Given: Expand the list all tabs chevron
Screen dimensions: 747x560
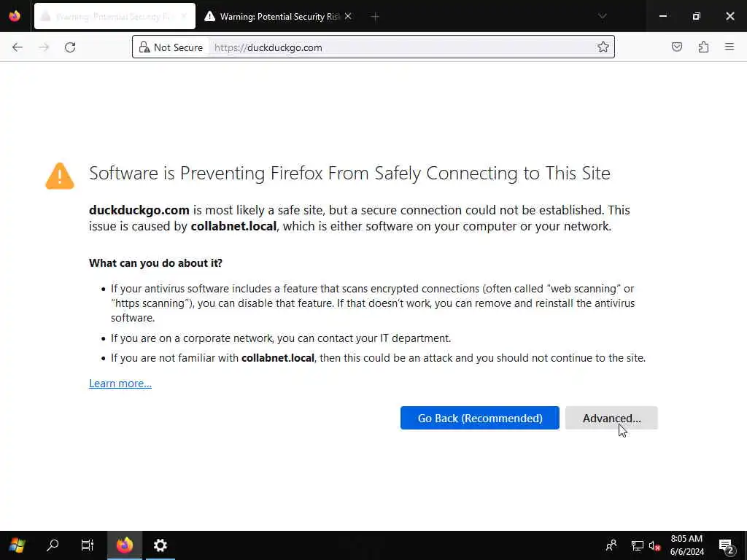Looking at the screenshot, I should [602, 16].
